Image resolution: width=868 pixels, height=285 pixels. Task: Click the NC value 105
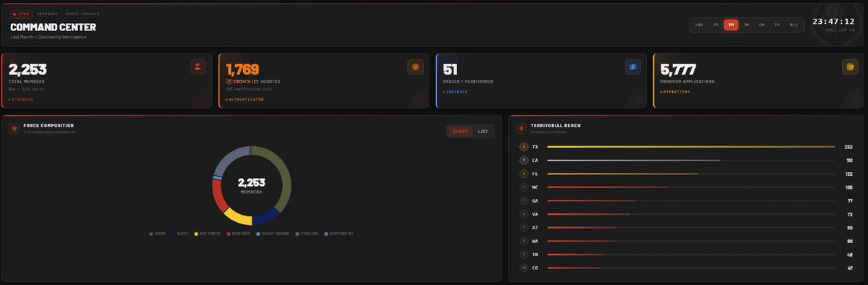(849, 187)
